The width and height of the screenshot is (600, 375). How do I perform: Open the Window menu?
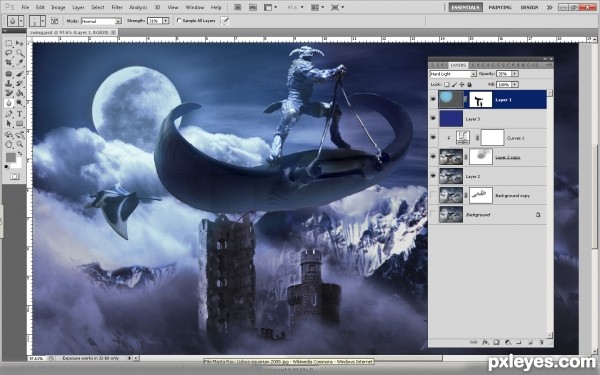coord(195,7)
